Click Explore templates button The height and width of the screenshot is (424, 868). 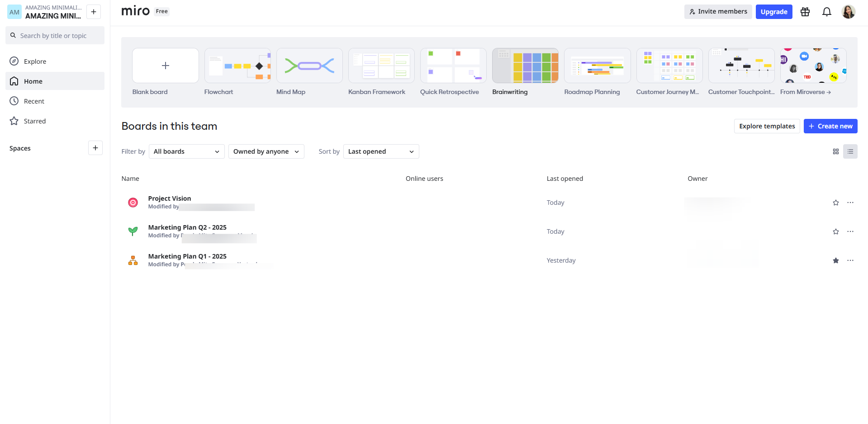pos(767,126)
